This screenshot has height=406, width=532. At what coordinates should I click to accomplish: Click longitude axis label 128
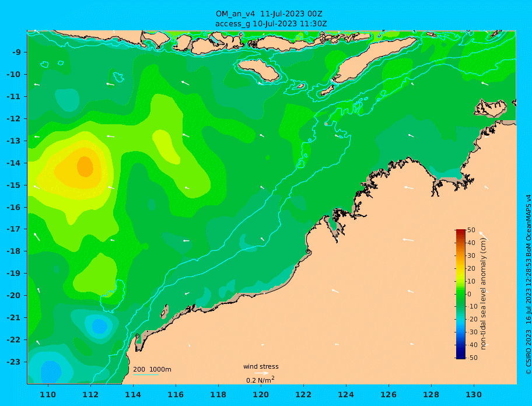pos(431,395)
